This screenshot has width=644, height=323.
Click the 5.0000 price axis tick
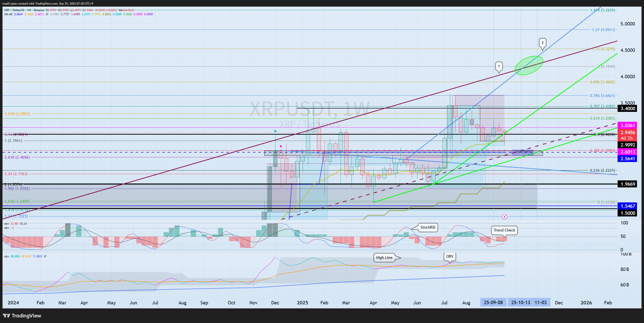(628, 24)
